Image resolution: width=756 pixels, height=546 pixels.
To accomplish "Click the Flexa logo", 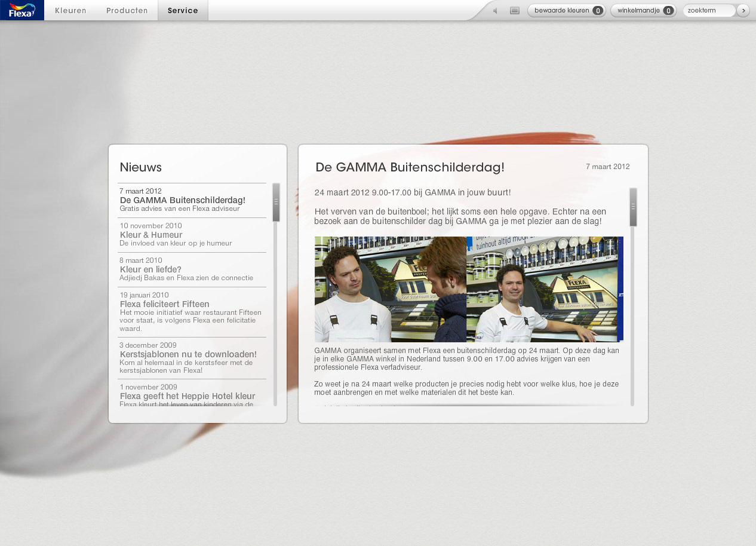I will click(x=22, y=10).
